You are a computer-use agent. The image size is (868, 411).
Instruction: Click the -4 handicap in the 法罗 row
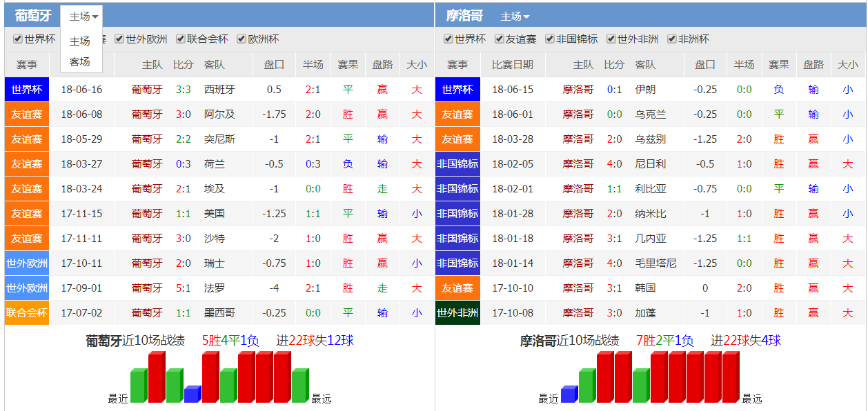coord(274,288)
